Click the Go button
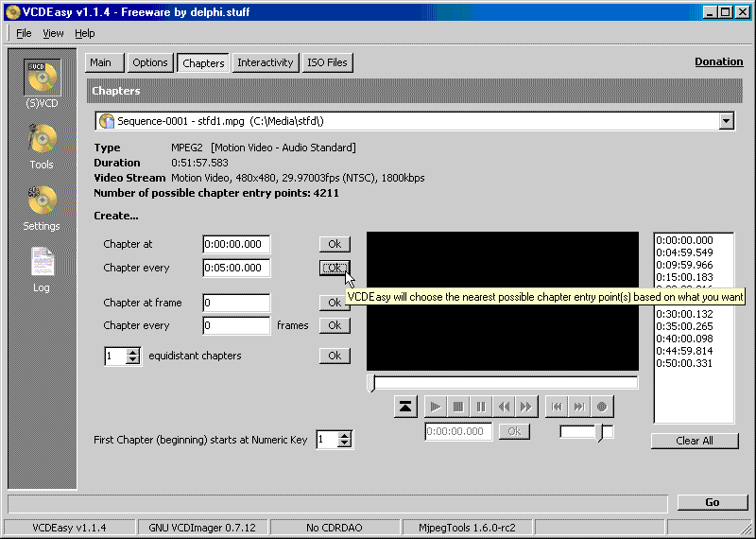The height and width of the screenshot is (539, 756). click(x=713, y=502)
